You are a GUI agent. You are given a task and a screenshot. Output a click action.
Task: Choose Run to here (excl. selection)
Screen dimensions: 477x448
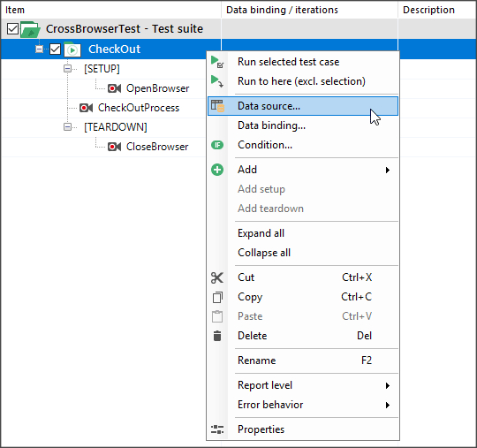pyautogui.click(x=303, y=81)
